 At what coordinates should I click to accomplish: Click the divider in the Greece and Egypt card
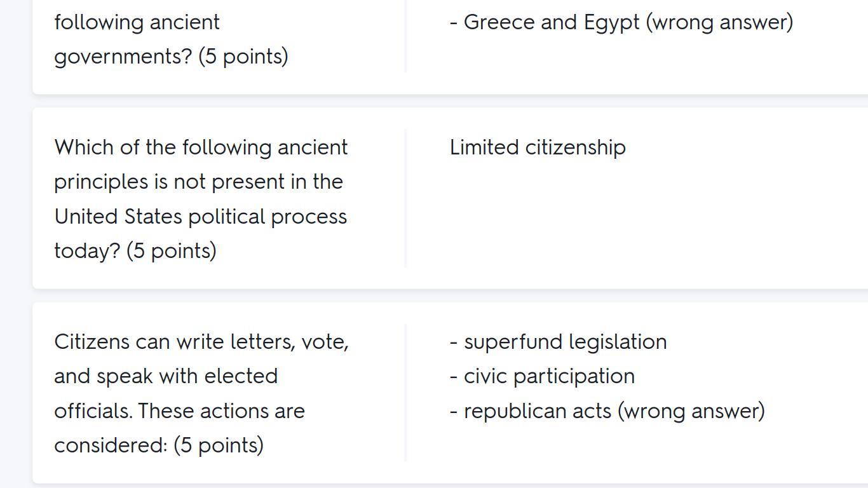405,36
